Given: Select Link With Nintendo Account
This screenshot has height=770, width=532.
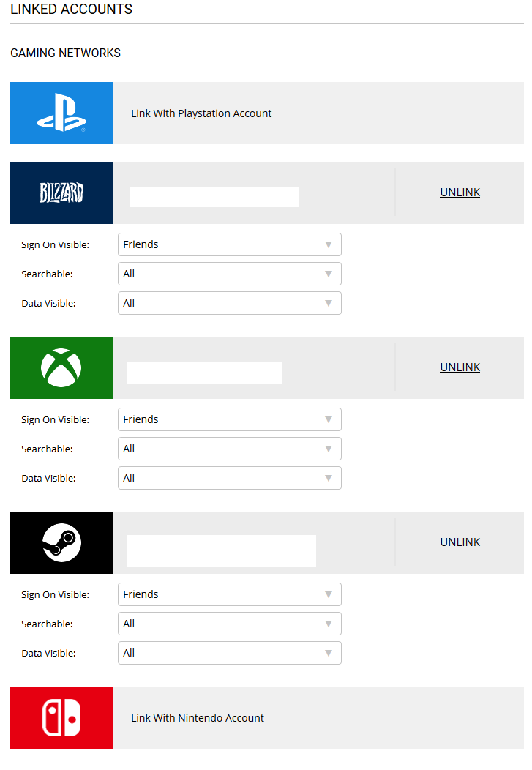Looking at the screenshot, I should [198, 718].
